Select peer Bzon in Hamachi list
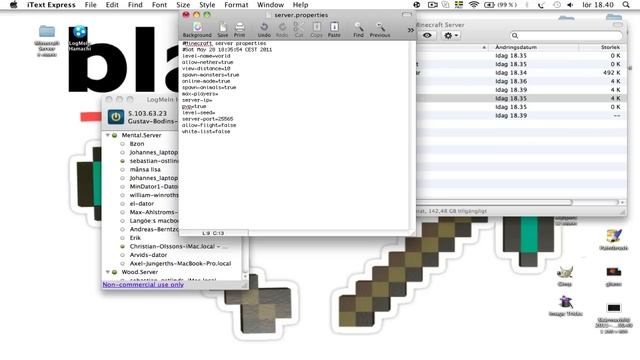 click(x=137, y=144)
